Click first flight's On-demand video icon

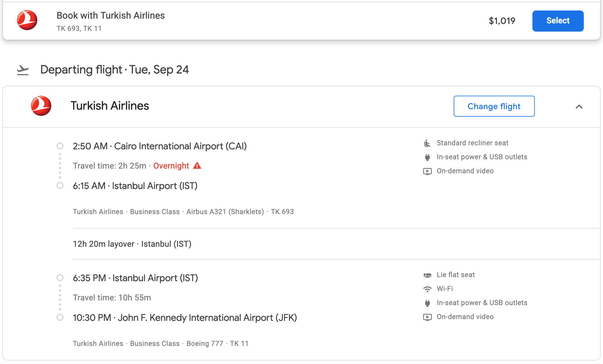427,171
